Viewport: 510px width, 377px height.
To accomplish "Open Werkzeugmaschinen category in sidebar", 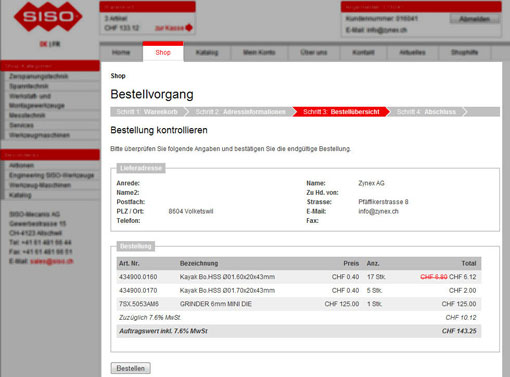I will click(39, 135).
